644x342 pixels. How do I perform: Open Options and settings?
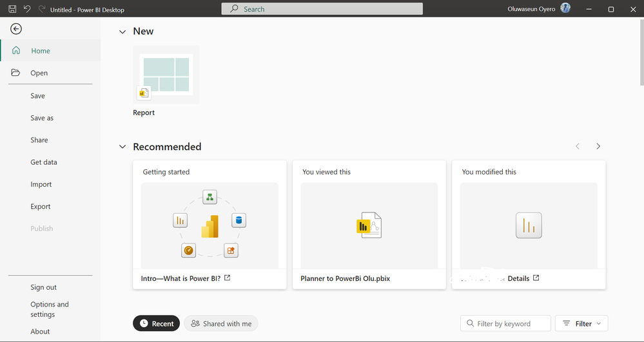pyautogui.click(x=50, y=309)
